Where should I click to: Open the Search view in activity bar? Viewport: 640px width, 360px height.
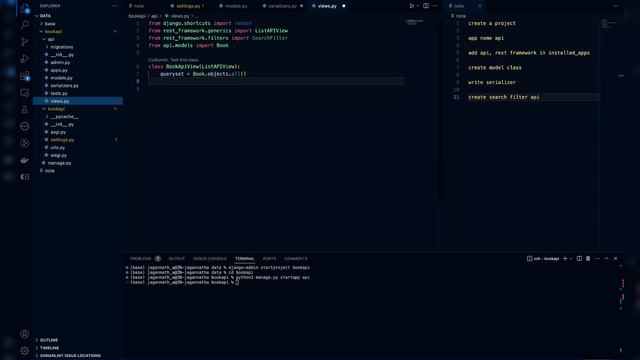[x=25, y=25]
